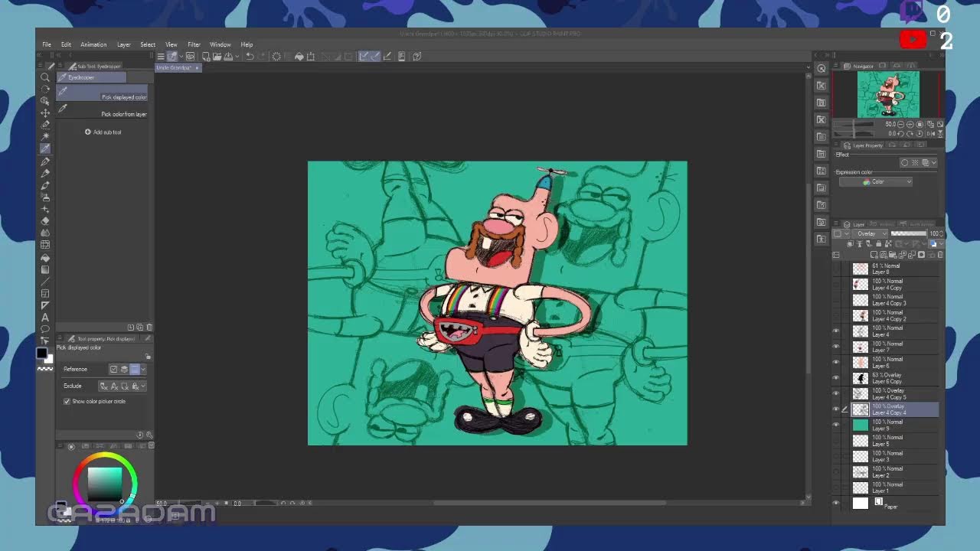The width and height of the screenshot is (980, 551).
Task: Click the Eyedropper sub tool group tab
Action: pyautogui.click(x=90, y=77)
